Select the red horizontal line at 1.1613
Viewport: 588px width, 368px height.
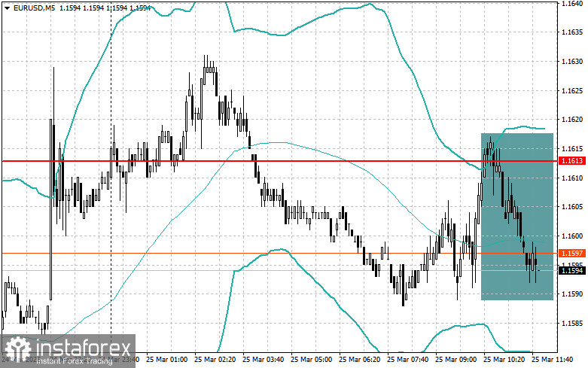click(279, 161)
